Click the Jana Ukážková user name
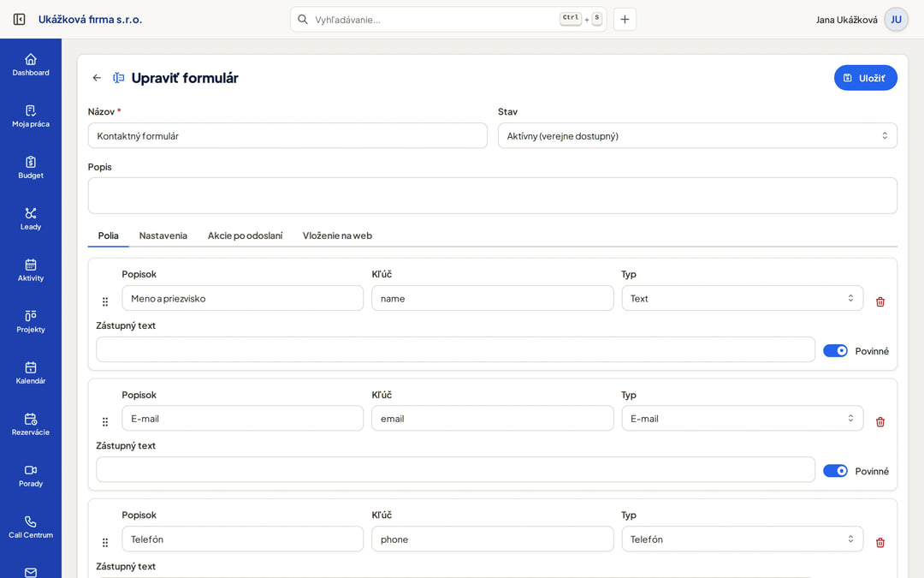Viewport: 924px width, 578px height. (x=846, y=20)
